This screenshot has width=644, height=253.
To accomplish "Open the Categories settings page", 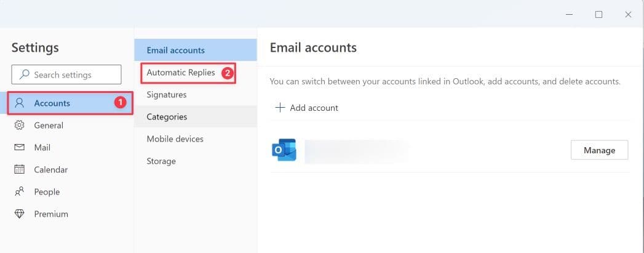I will click(167, 117).
